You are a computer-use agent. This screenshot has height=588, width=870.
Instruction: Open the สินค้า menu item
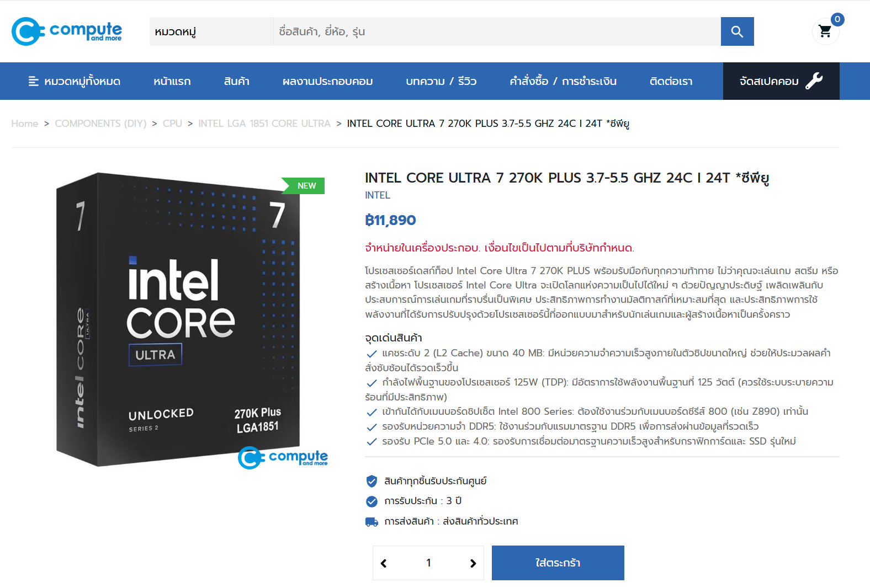(x=236, y=81)
